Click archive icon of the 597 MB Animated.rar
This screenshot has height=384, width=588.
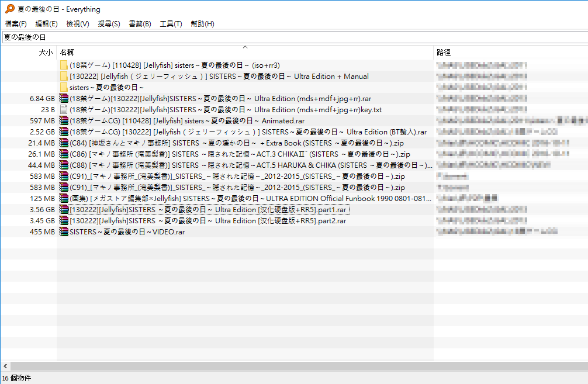pos(64,121)
